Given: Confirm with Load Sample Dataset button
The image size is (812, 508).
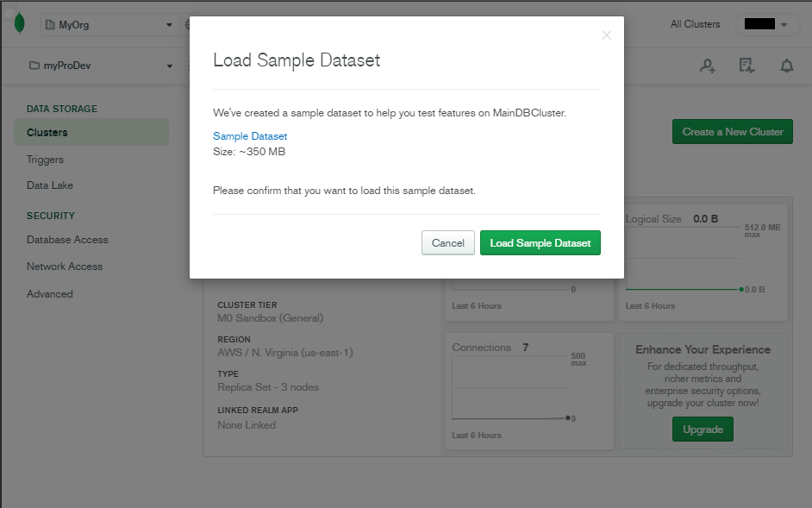Looking at the screenshot, I should tap(540, 242).
